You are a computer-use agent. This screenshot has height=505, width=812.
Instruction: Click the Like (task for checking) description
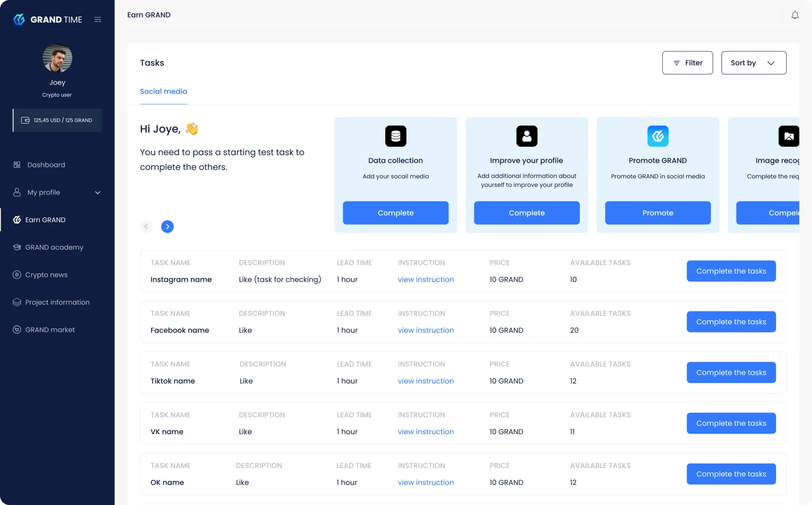click(x=280, y=279)
